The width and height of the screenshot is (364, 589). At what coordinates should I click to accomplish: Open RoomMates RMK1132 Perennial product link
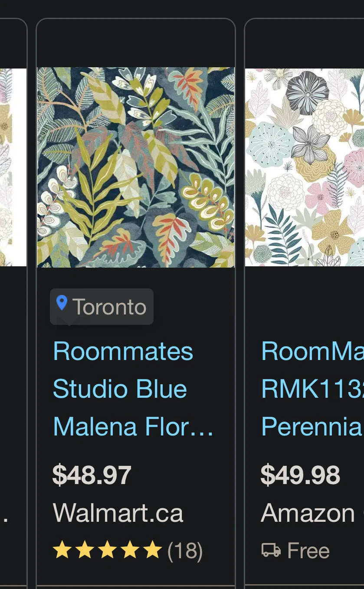click(x=312, y=389)
